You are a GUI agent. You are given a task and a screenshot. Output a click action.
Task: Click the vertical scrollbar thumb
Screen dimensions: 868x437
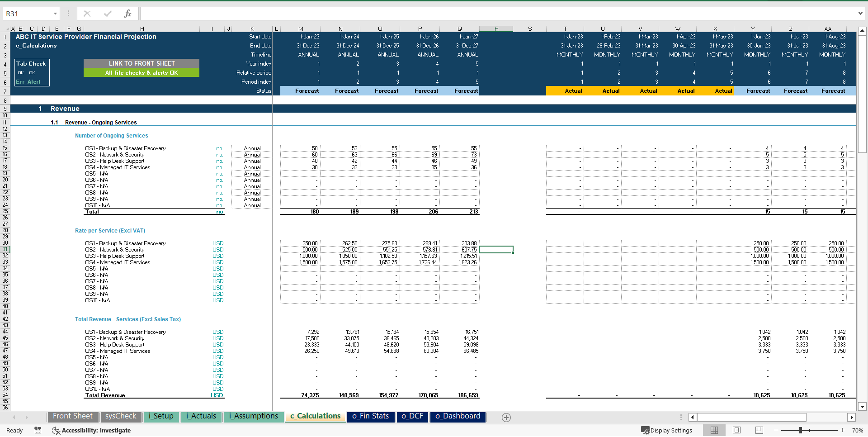point(862,95)
